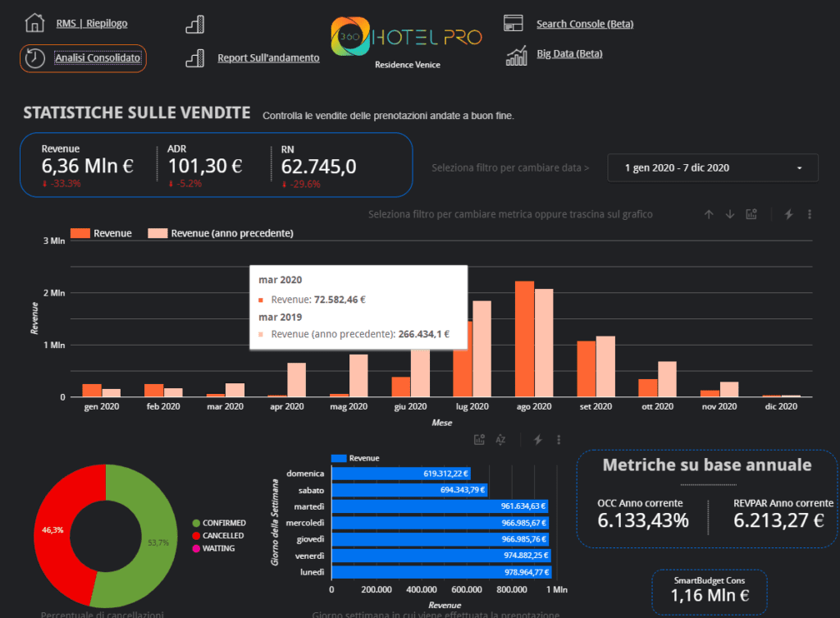Click the clock icon for Analisi Consolidato

coord(35,57)
